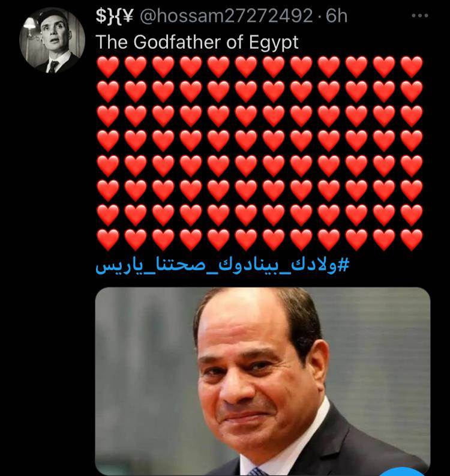Open the "$}{¥" display name
The image size is (450, 476).
(x=115, y=16)
